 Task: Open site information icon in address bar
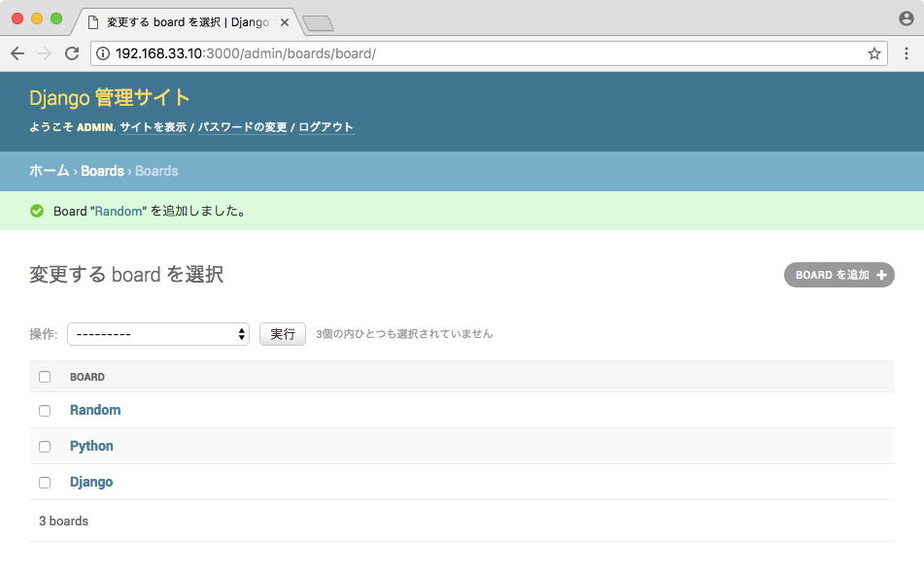(103, 53)
